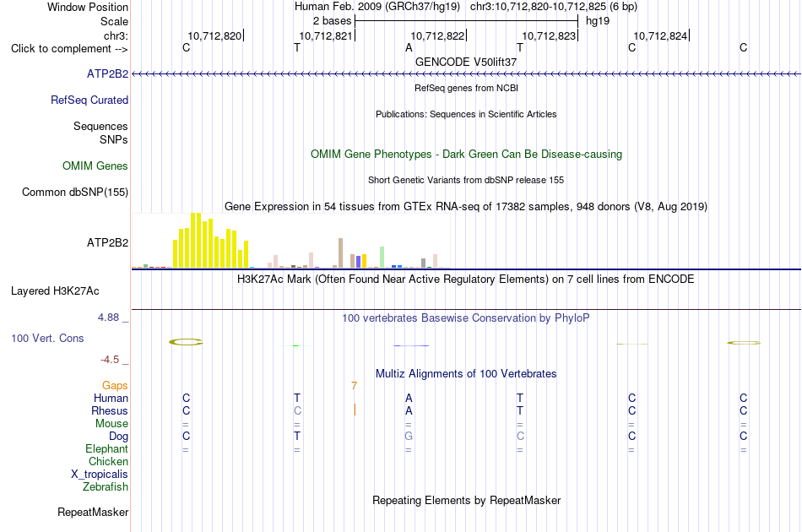Select the Common dbSNP(155) track label

tap(75, 192)
